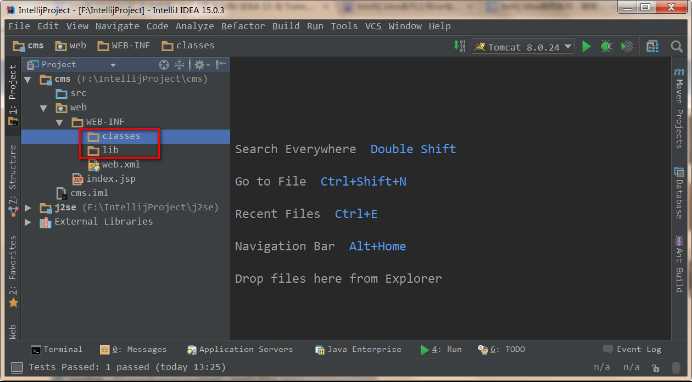
Task: Run with coverage icon in toolbar
Action: click(627, 46)
